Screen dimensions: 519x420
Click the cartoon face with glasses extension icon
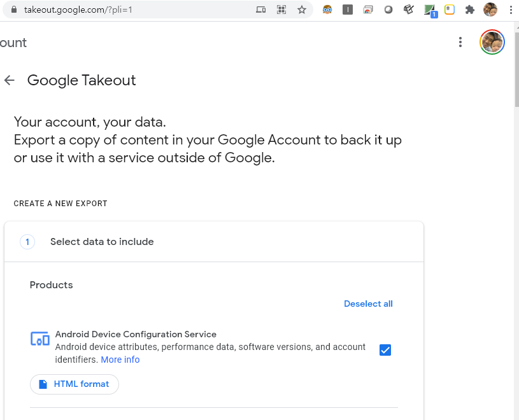(x=327, y=10)
